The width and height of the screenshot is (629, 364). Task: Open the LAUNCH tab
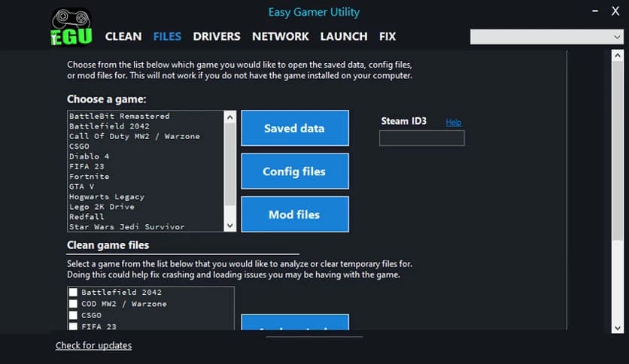pyautogui.click(x=344, y=37)
